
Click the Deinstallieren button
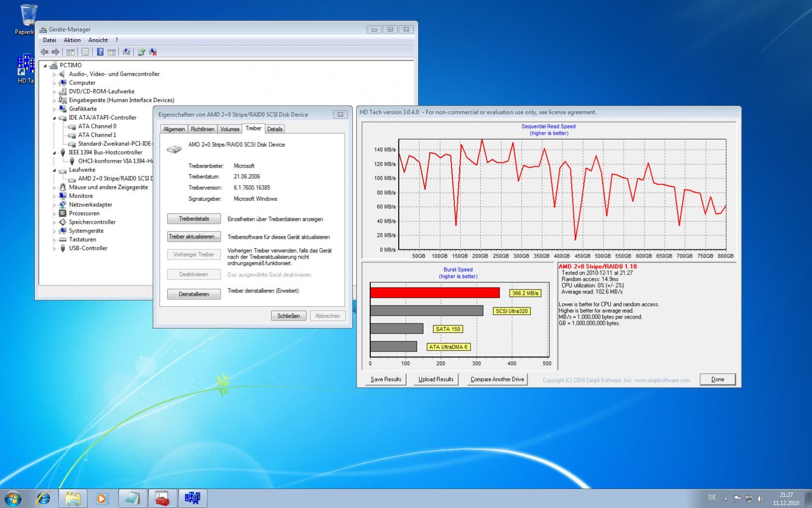click(x=194, y=294)
